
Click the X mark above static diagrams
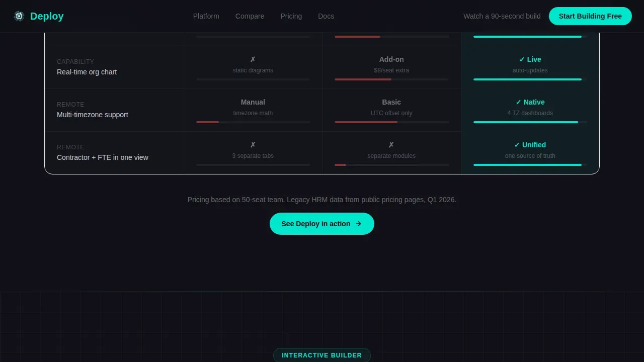pyautogui.click(x=253, y=59)
